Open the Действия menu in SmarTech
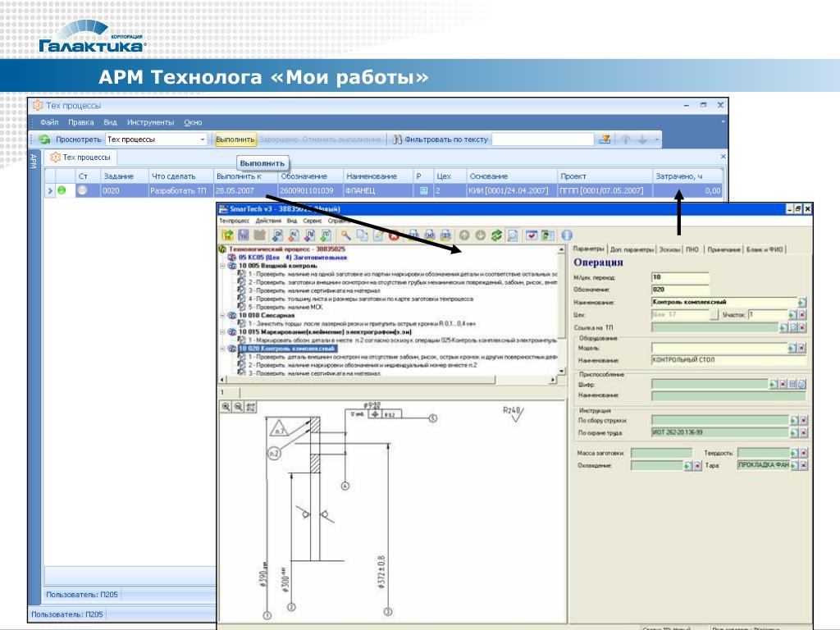Image resolution: width=840 pixels, height=630 pixels. tap(268, 221)
